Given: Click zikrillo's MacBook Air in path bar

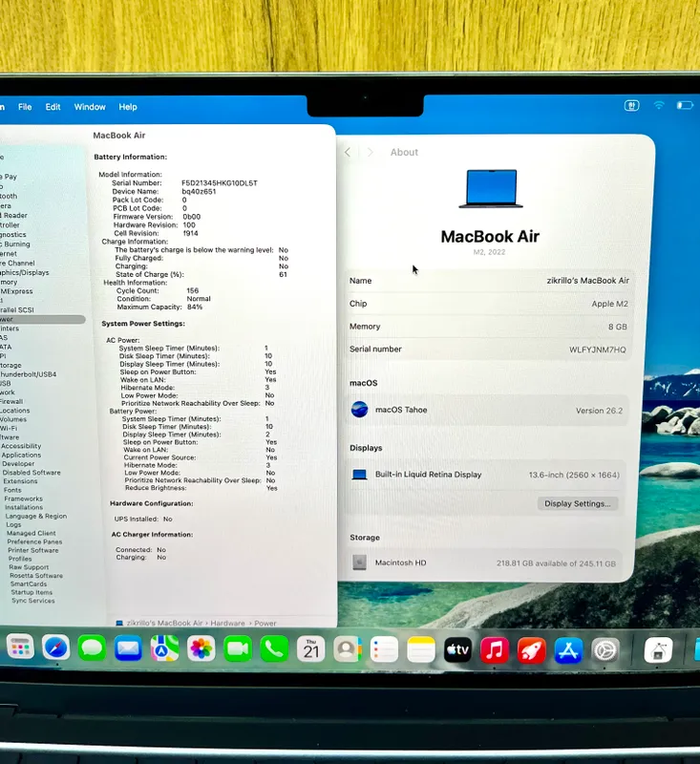Looking at the screenshot, I should click(x=164, y=624).
